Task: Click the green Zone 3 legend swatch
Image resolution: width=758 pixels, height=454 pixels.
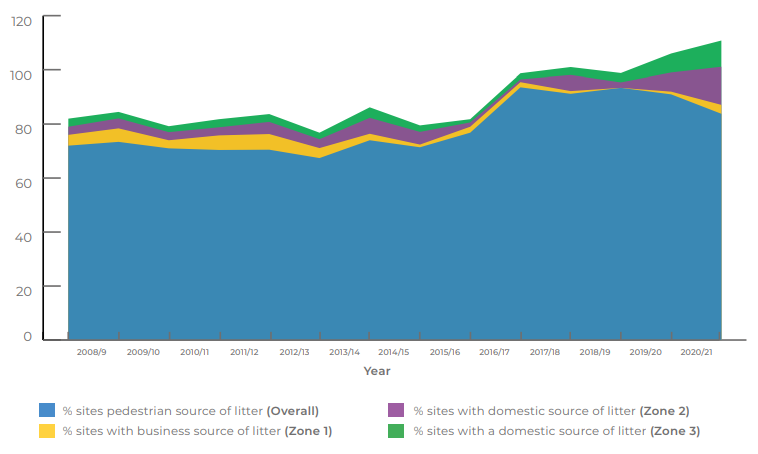Action: (396, 430)
